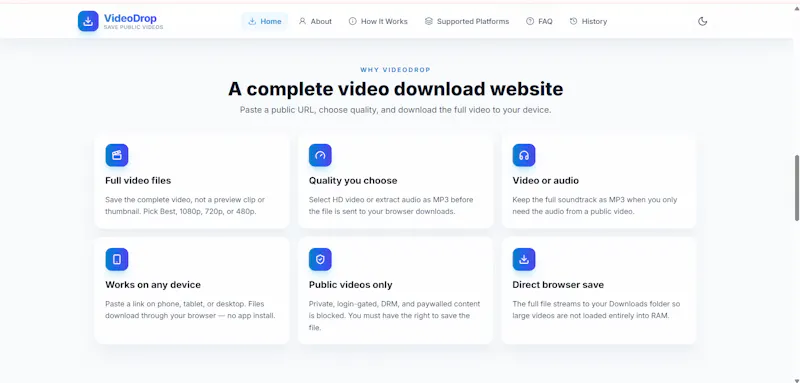800x383 pixels.
Task: Click the 'Paste a public URL' subtitle text
Action: pyautogui.click(x=395, y=110)
